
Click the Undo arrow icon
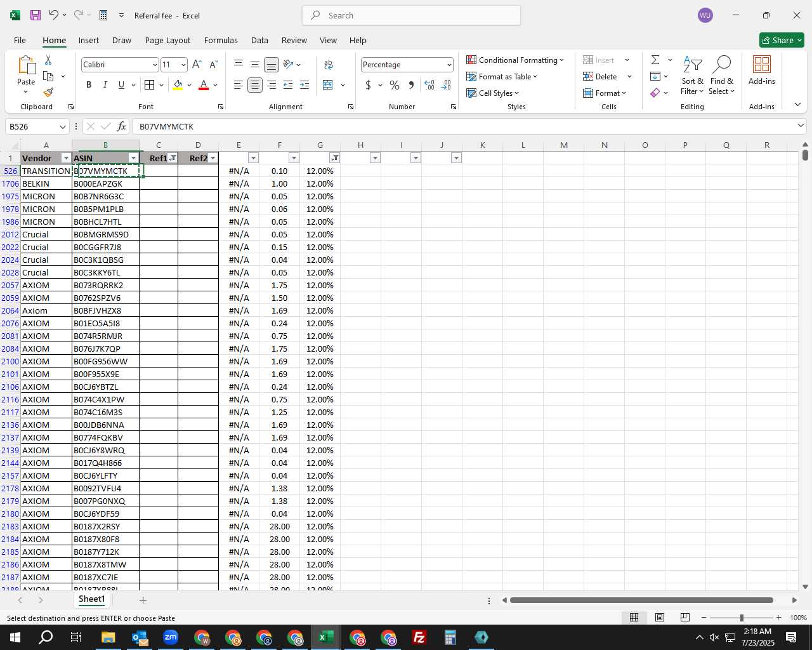point(54,15)
